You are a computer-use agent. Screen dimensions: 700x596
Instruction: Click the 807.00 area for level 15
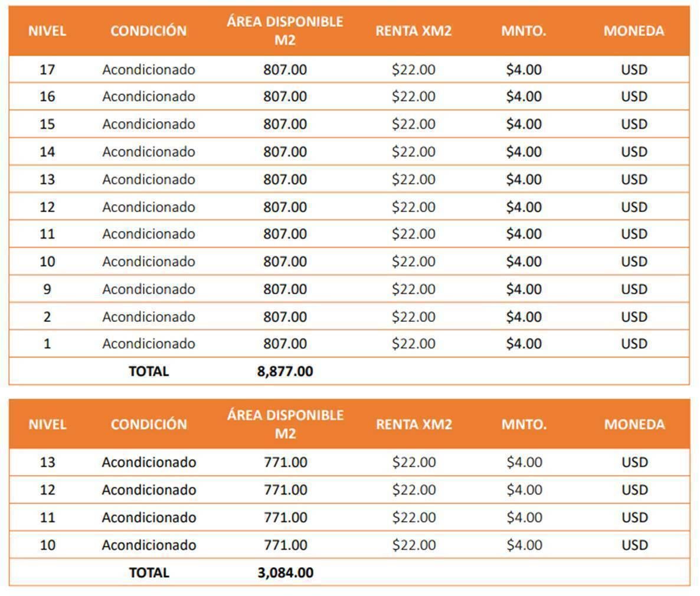(285, 124)
